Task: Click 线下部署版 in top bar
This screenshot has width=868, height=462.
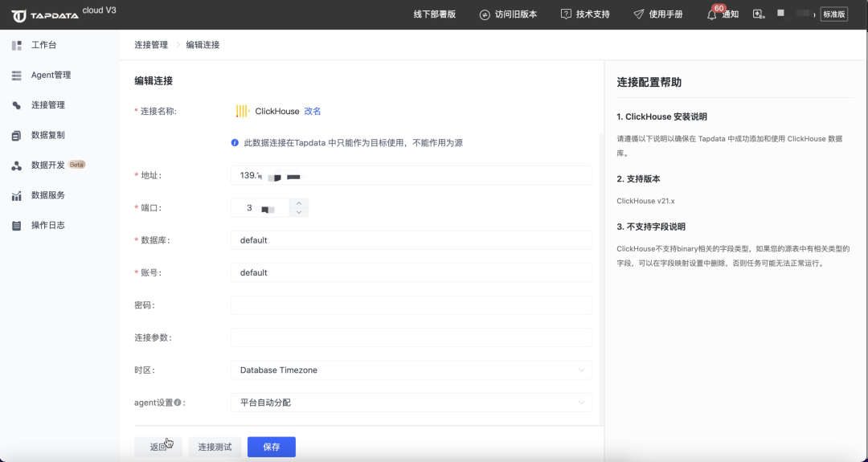Action: pos(435,14)
